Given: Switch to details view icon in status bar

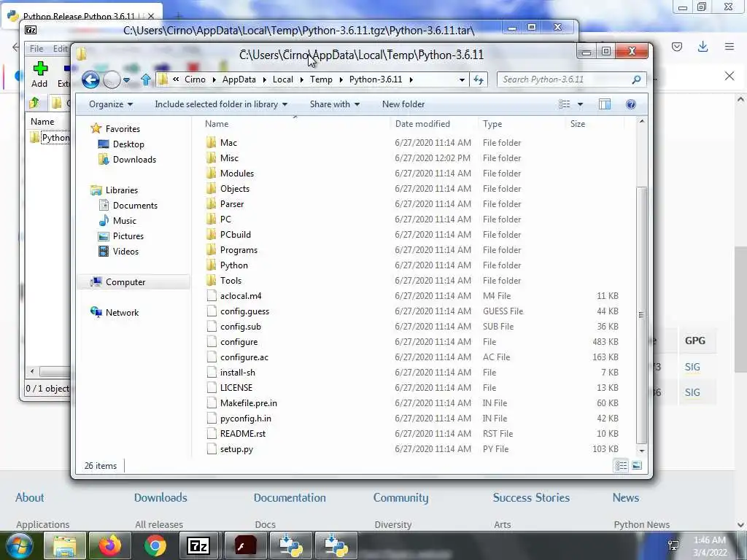Looking at the screenshot, I should [x=621, y=466].
